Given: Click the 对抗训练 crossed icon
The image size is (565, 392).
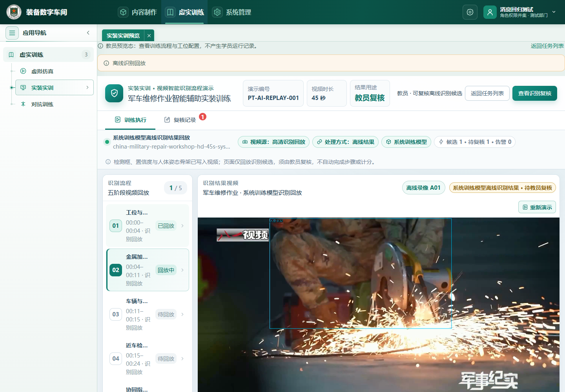Looking at the screenshot, I should click(23, 104).
